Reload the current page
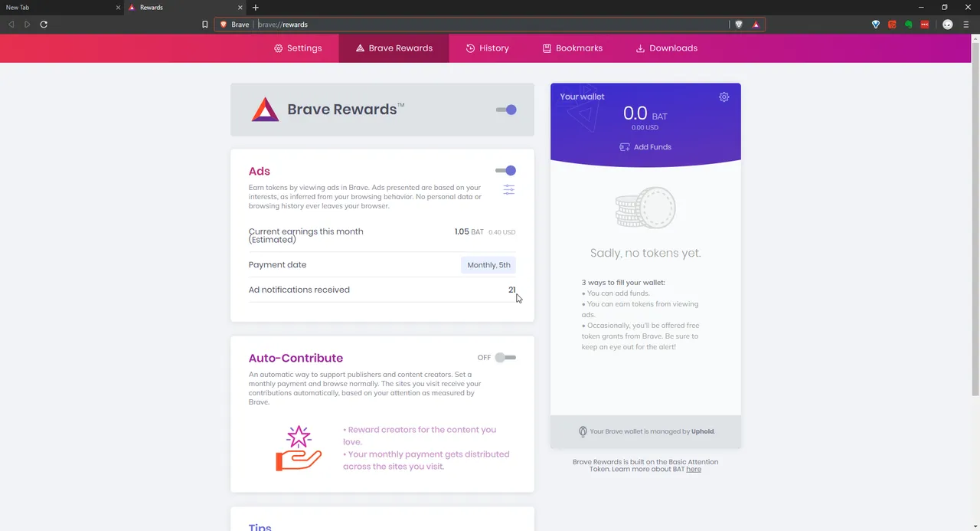Viewport: 980px width, 531px height. point(44,25)
